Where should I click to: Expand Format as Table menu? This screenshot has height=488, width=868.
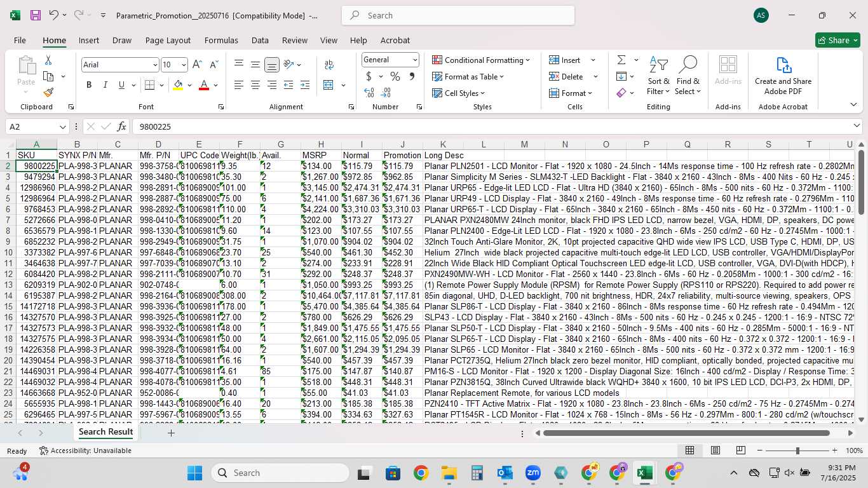(x=468, y=76)
